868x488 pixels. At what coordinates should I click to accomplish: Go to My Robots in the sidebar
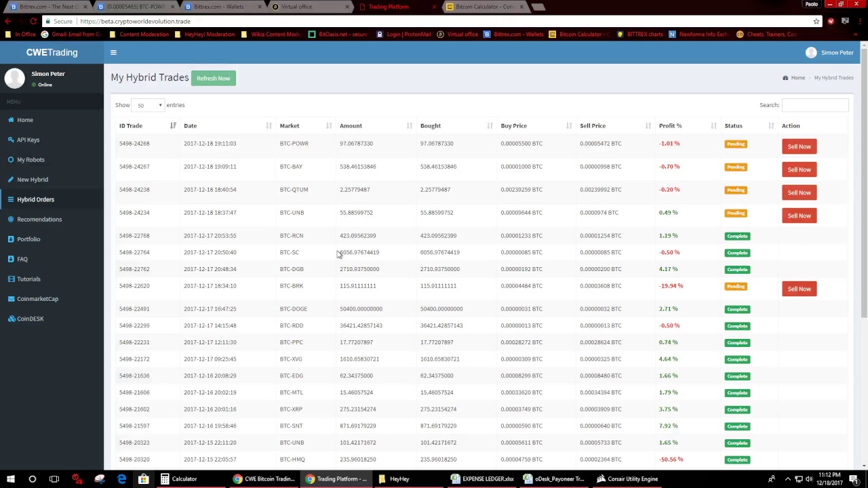tap(31, 160)
